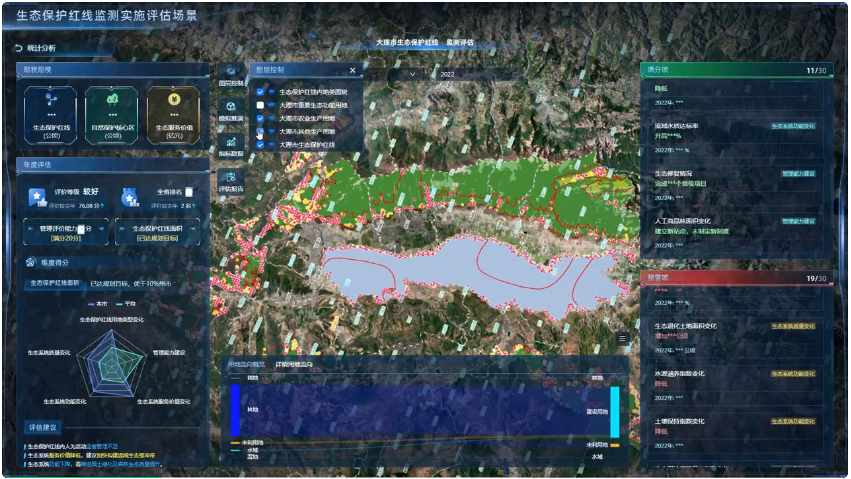This screenshot has width=851, height=479.
Task: Open the 模拟推演 simulation tool icon
Action: tap(229, 112)
